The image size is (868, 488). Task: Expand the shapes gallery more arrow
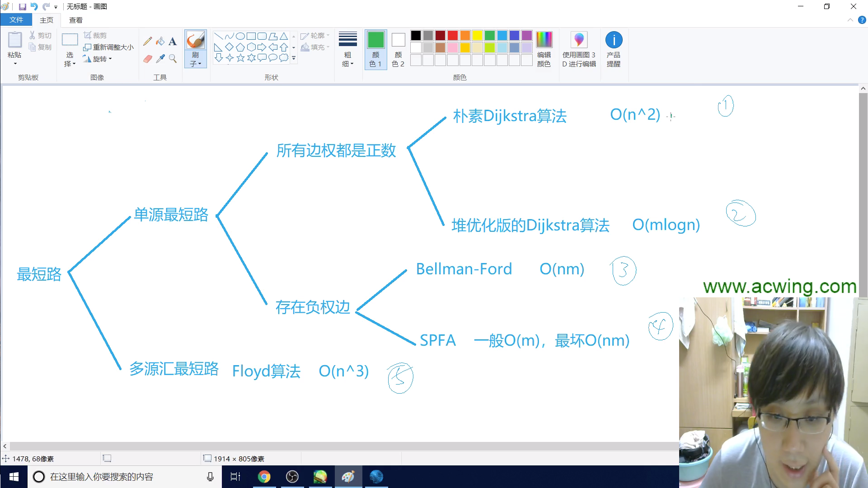pos(294,58)
